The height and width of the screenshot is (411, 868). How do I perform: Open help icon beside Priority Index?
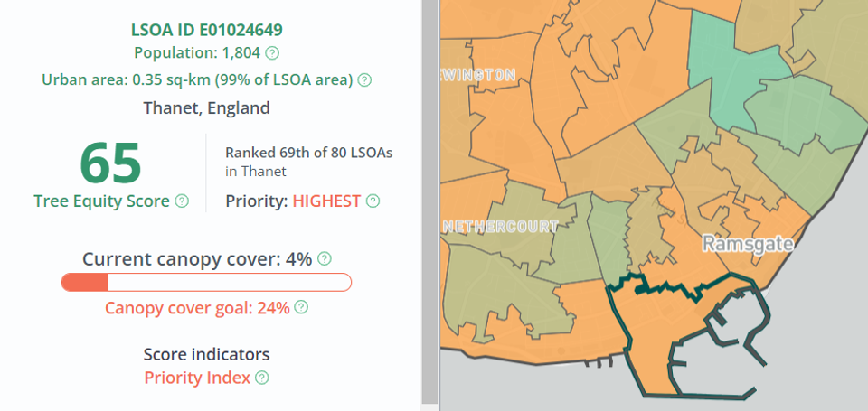[262, 378]
